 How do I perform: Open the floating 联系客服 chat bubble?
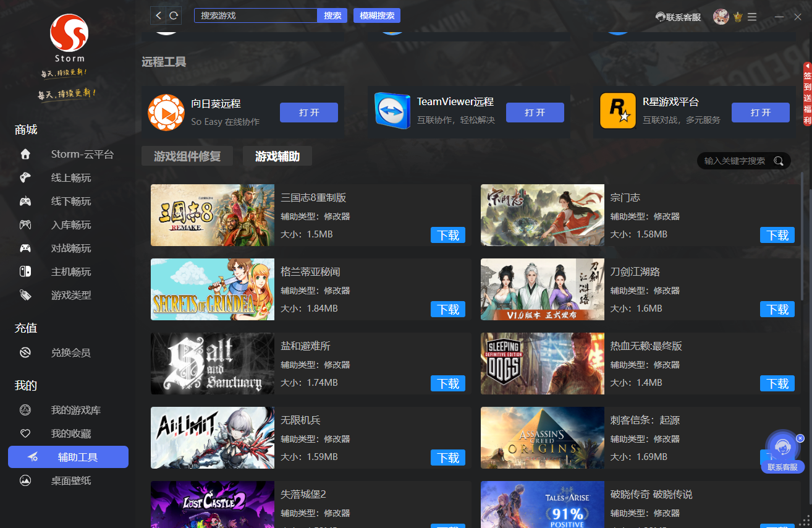click(x=782, y=452)
